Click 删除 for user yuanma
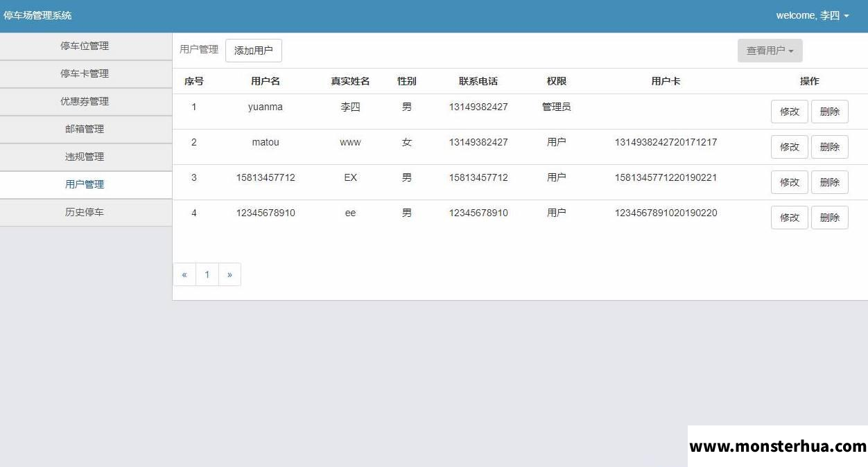This screenshot has width=868, height=467. [830, 112]
